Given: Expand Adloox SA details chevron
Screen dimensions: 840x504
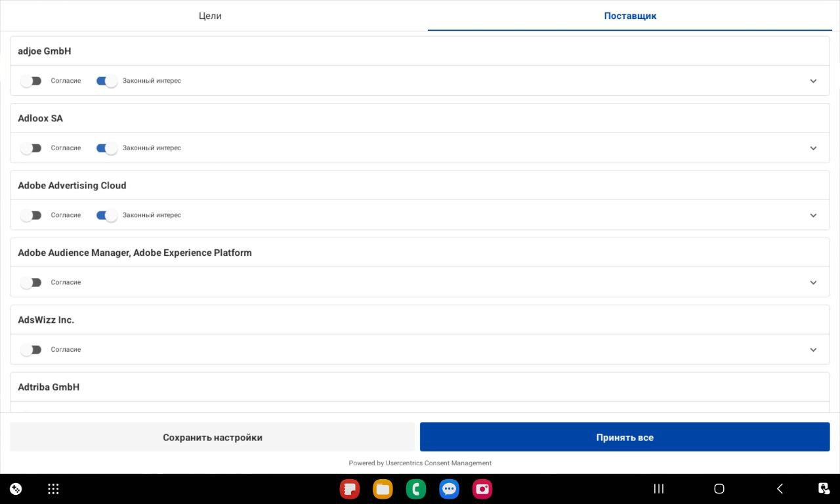Looking at the screenshot, I should (813, 148).
